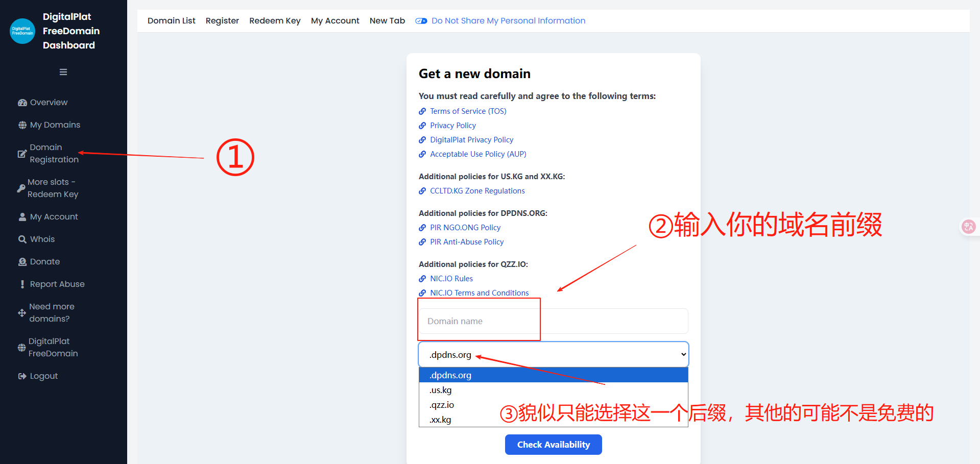Toggle the sidebar hamburger menu icon
Image resolution: width=980 pixels, height=464 pixels.
63,72
